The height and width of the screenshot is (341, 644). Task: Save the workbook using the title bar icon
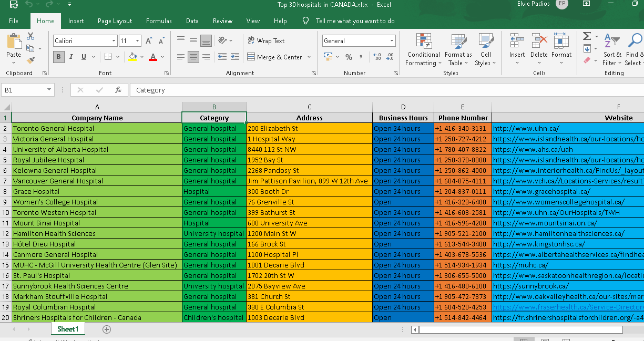(x=14, y=4)
